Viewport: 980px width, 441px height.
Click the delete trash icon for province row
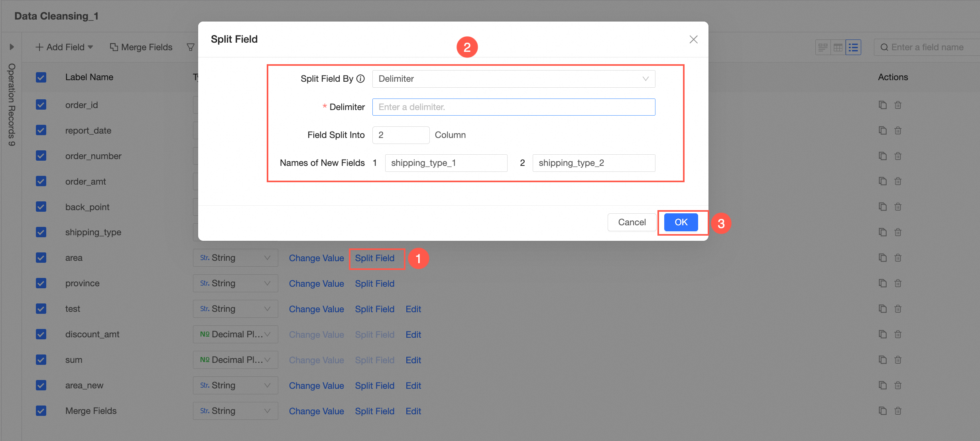point(898,283)
